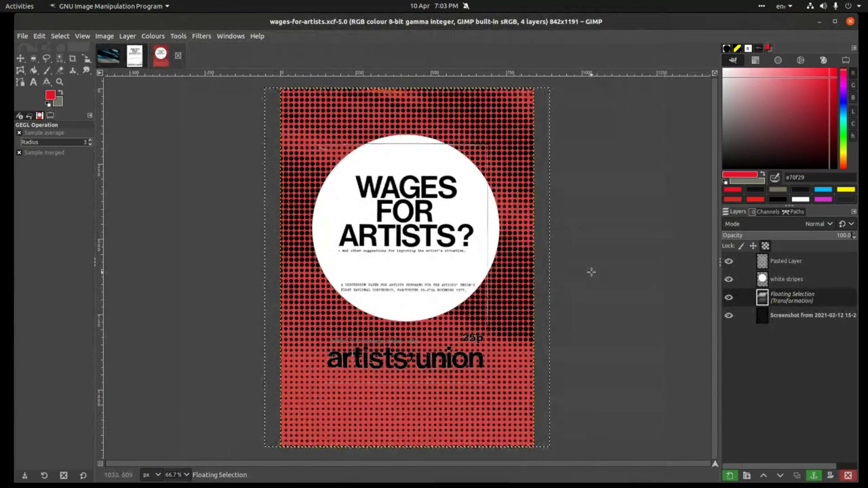Open the Windows menu
The image size is (868, 488).
click(231, 36)
